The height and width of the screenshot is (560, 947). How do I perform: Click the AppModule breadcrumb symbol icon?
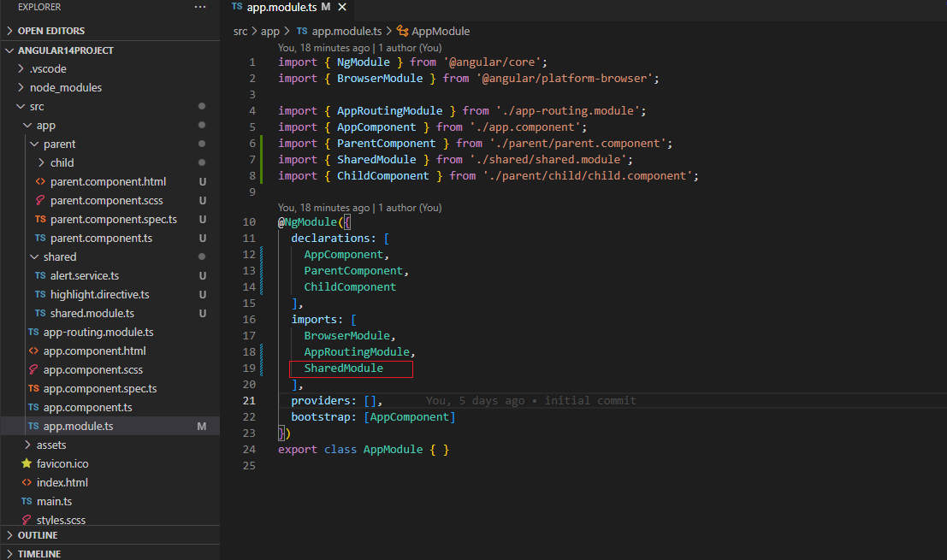(403, 31)
